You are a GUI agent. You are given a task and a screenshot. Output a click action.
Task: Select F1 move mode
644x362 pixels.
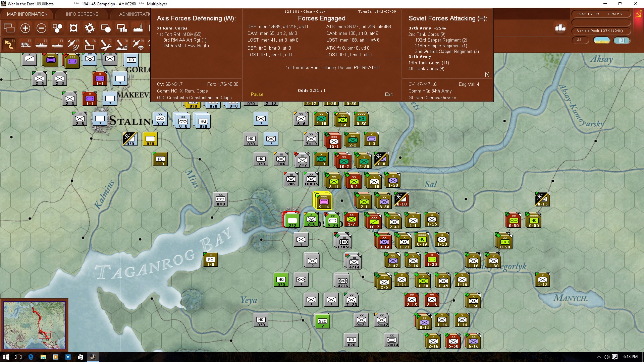(9, 44)
